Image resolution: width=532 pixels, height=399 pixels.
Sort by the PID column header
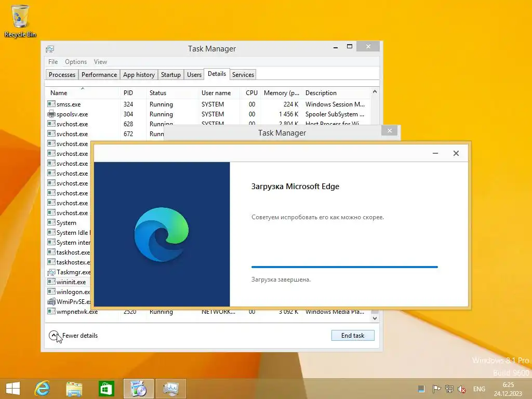click(133, 92)
